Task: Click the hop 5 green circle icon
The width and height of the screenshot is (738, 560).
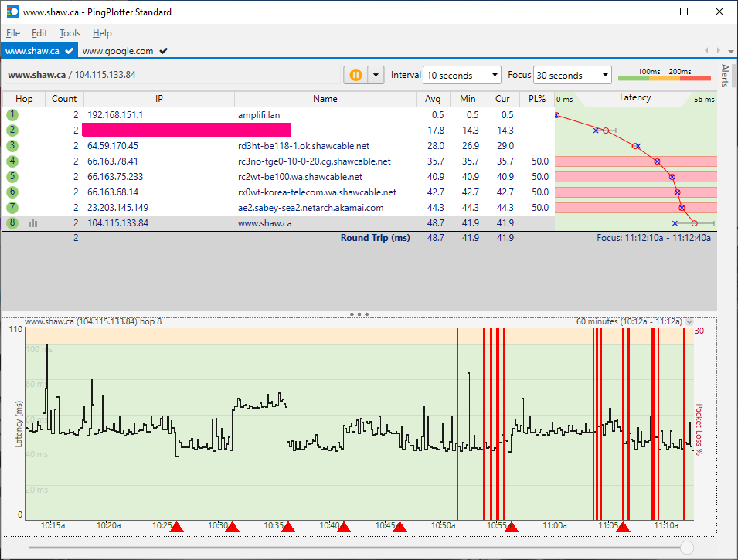Action: (x=12, y=177)
